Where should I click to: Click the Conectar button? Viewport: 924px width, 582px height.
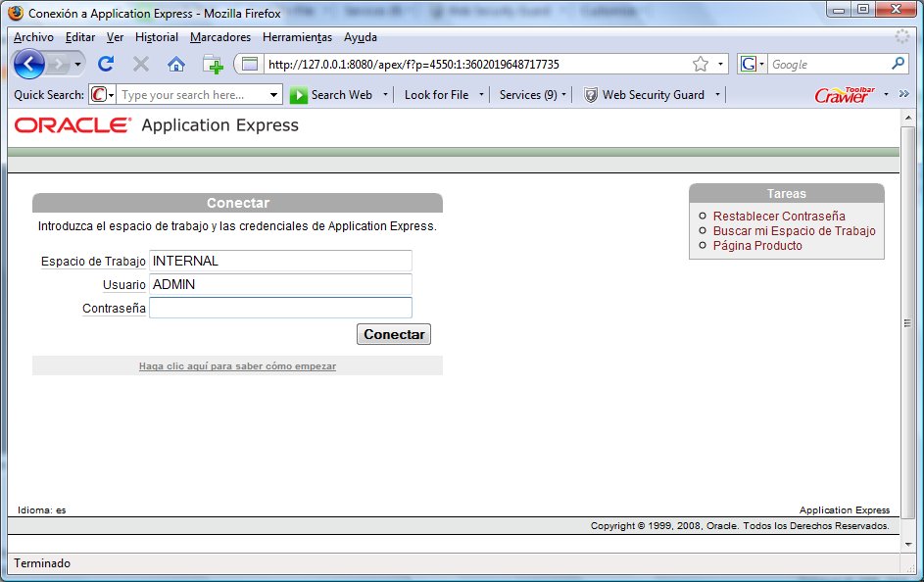[394, 334]
